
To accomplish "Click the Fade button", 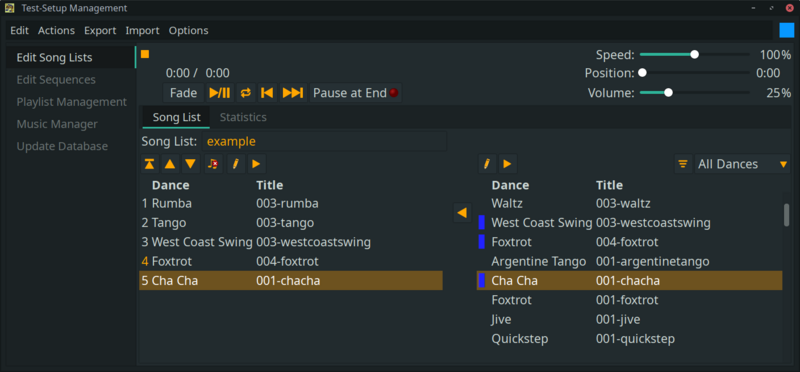I will (x=183, y=93).
